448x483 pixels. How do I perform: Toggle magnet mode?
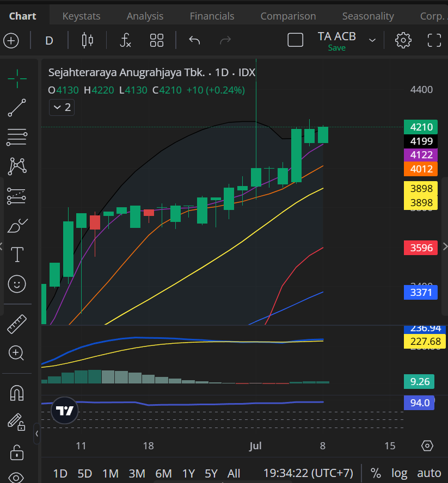click(17, 393)
